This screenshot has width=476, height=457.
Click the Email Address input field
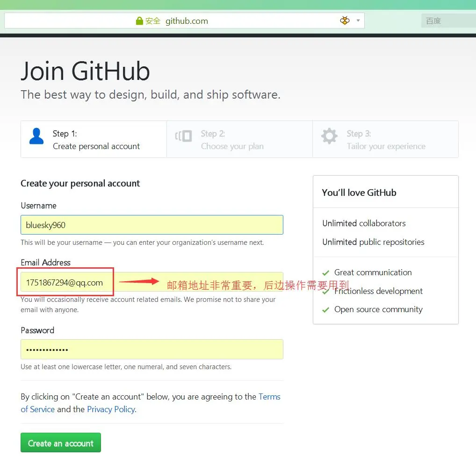click(x=152, y=282)
